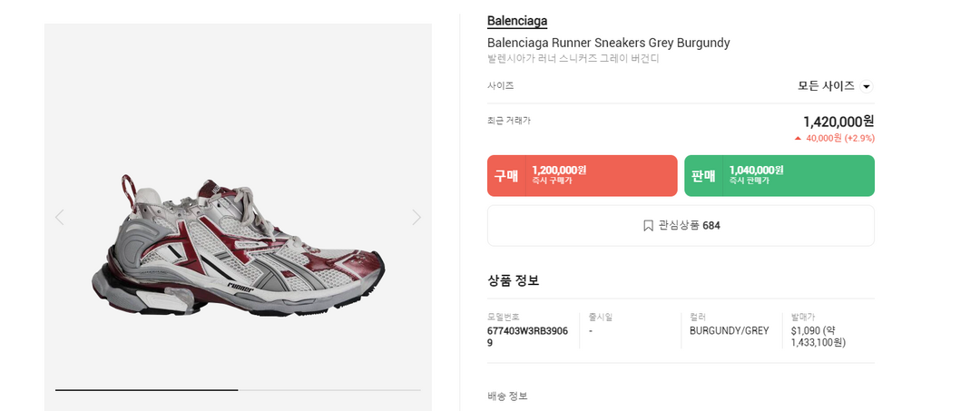980x411 pixels.
Task: Click the next product image arrow
Action: pos(416,217)
